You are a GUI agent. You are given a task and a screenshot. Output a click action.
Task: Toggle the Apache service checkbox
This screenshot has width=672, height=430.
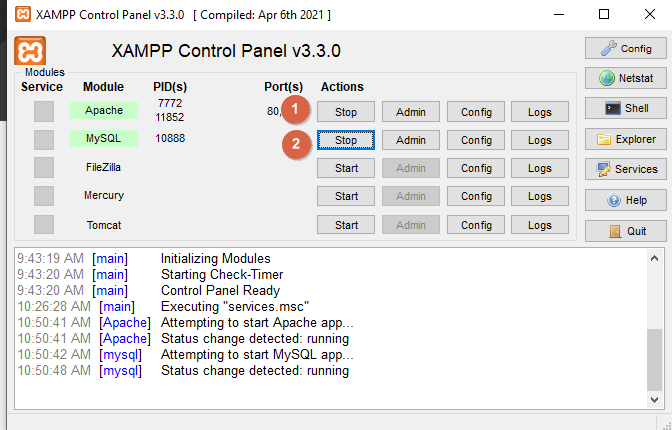coord(44,111)
